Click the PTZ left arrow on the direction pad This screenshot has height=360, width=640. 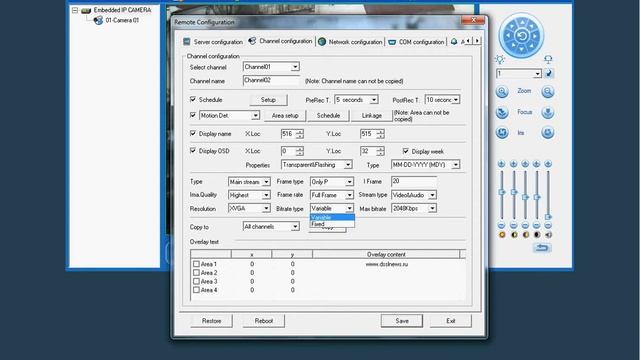pos(507,36)
